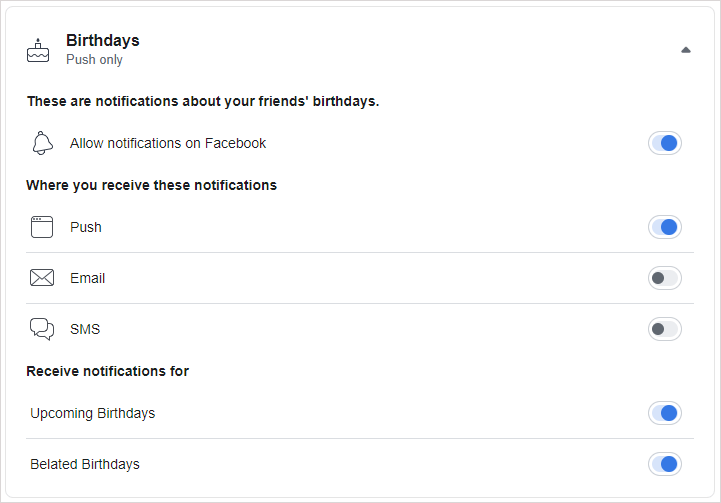The image size is (721, 503).
Task: Click the Upcoming Birthdays label
Action: coord(93,413)
